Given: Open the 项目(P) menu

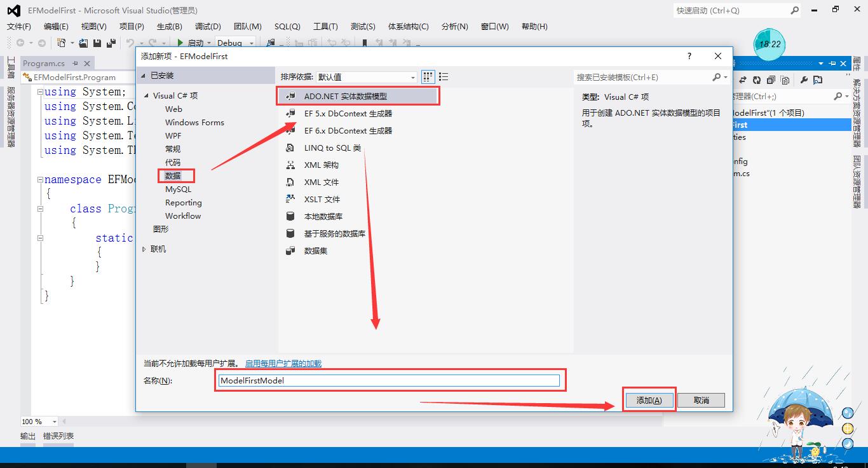Looking at the screenshot, I should [x=132, y=26].
